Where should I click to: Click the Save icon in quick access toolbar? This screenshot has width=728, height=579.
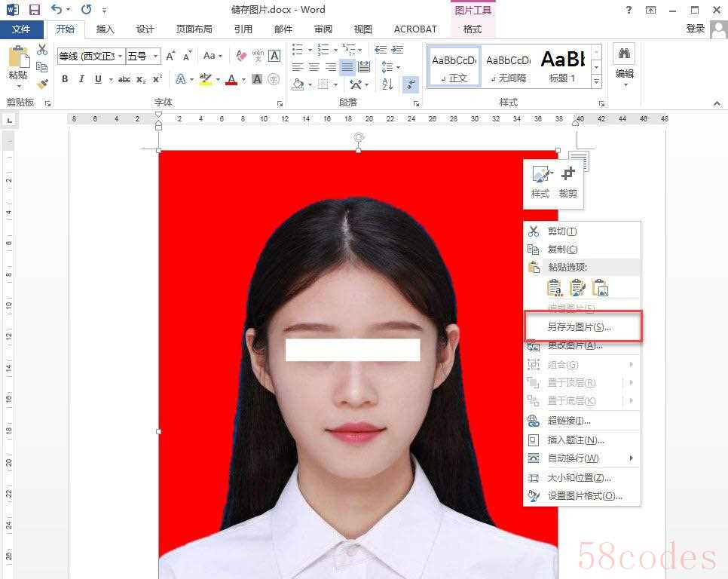coord(35,10)
